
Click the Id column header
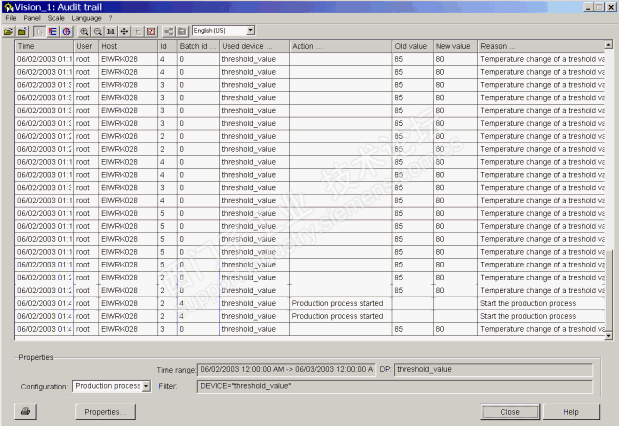coord(167,46)
